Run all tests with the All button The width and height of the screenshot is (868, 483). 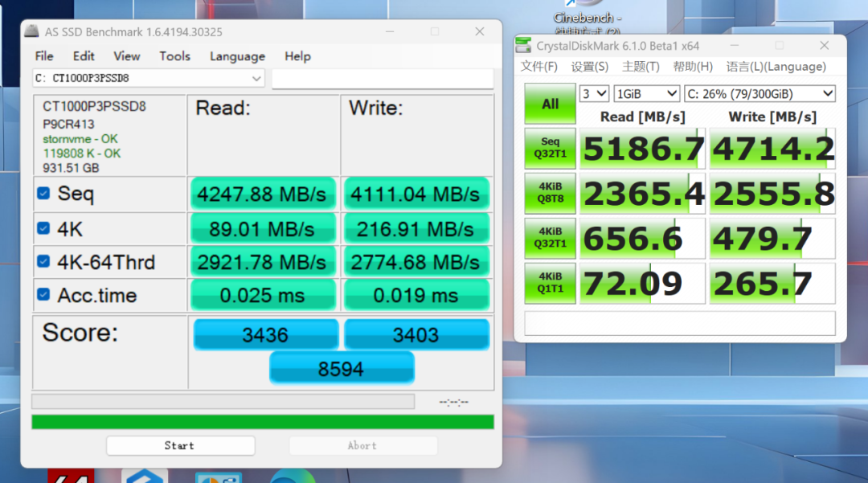[550, 104]
